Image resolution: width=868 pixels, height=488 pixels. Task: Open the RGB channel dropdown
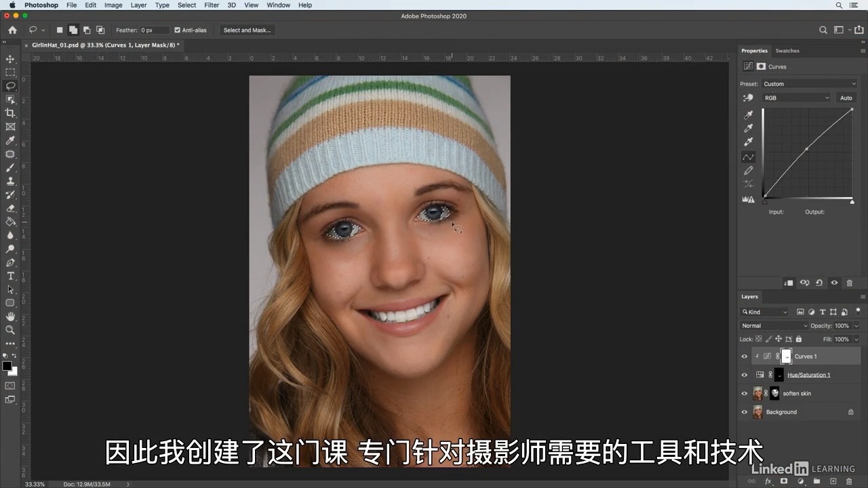point(796,98)
